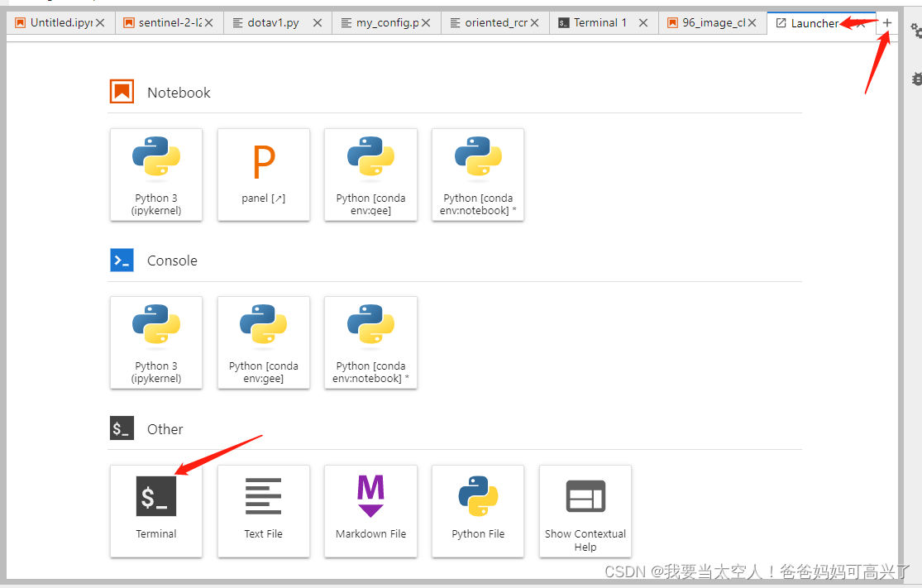
Task: Open a console with conda env:notebook
Action: point(370,342)
